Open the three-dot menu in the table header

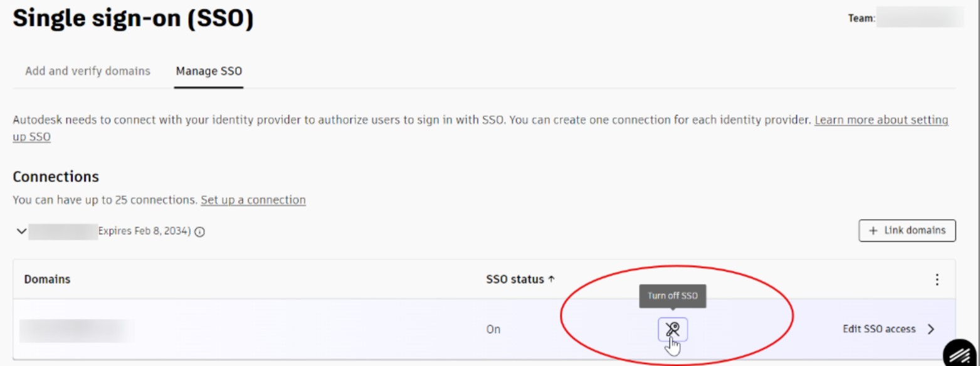coord(937,280)
